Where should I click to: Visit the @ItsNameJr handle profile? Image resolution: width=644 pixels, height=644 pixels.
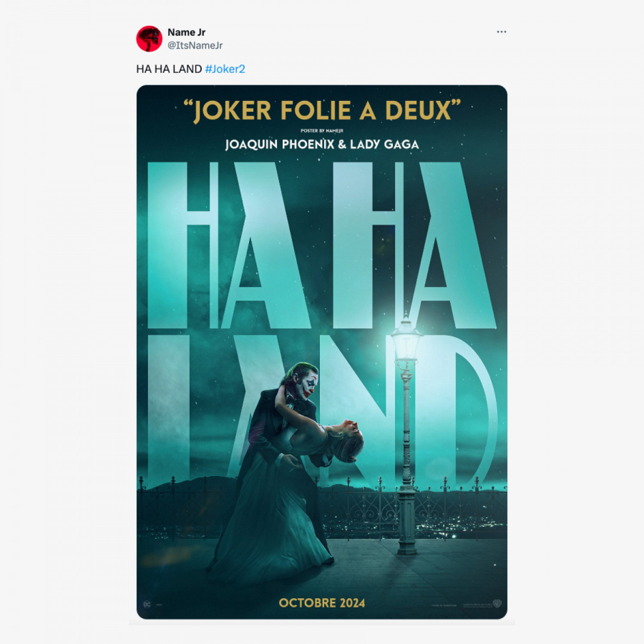[195, 46]
